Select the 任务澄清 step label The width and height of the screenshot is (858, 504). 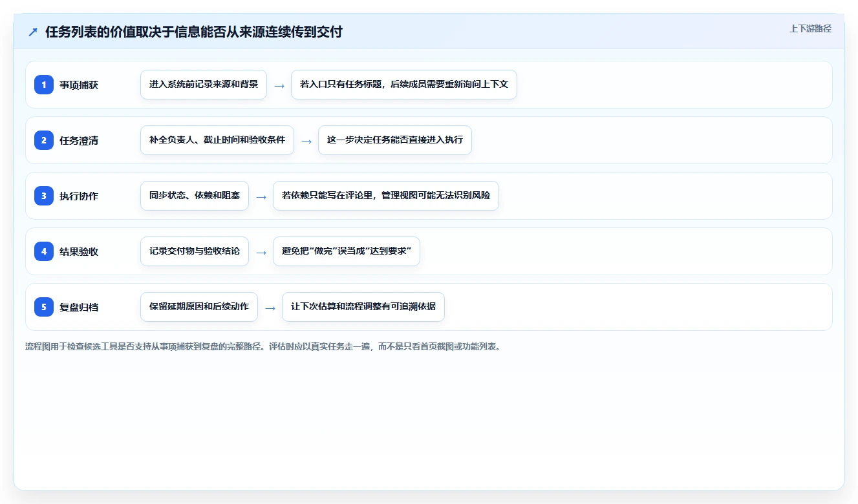(79, 141)
